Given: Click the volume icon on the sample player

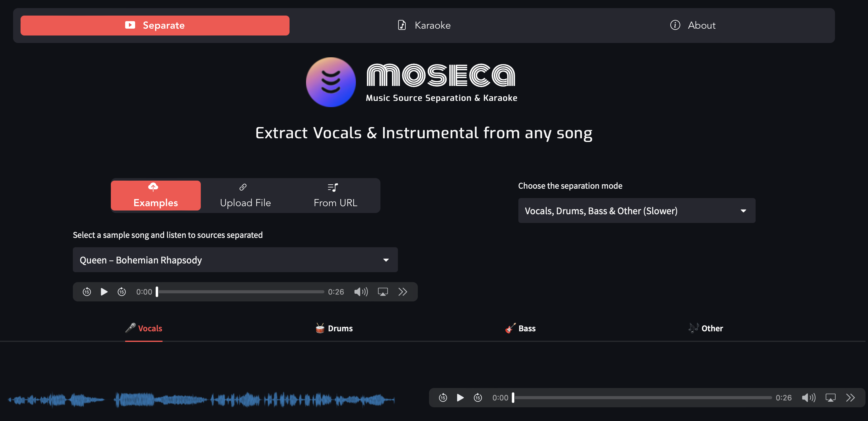Looking at the screenshot, I should (361, 291).
